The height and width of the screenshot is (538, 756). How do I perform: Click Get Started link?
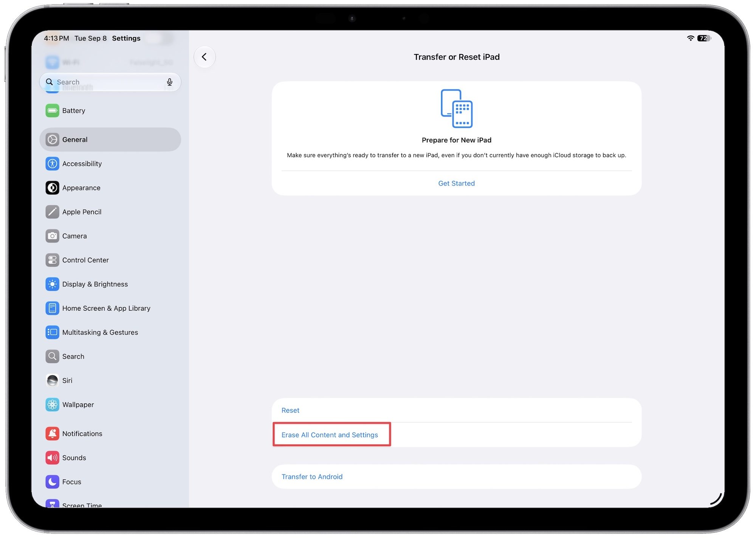456,184
